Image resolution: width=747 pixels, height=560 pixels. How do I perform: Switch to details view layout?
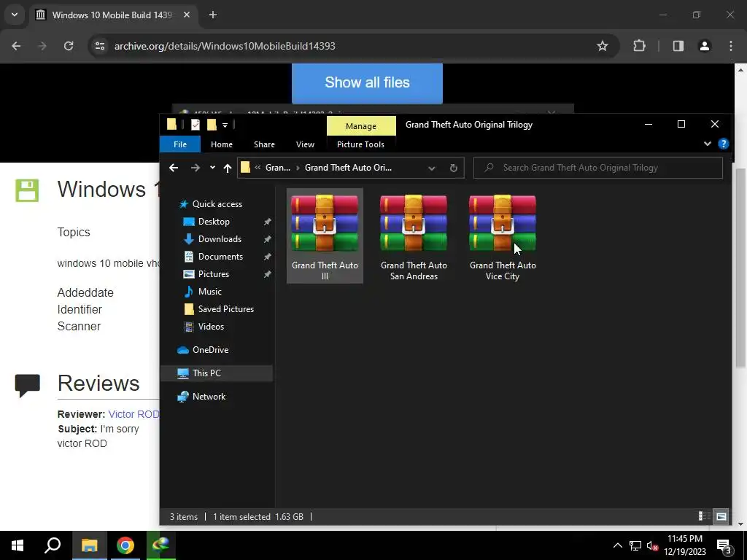(704, 516)
